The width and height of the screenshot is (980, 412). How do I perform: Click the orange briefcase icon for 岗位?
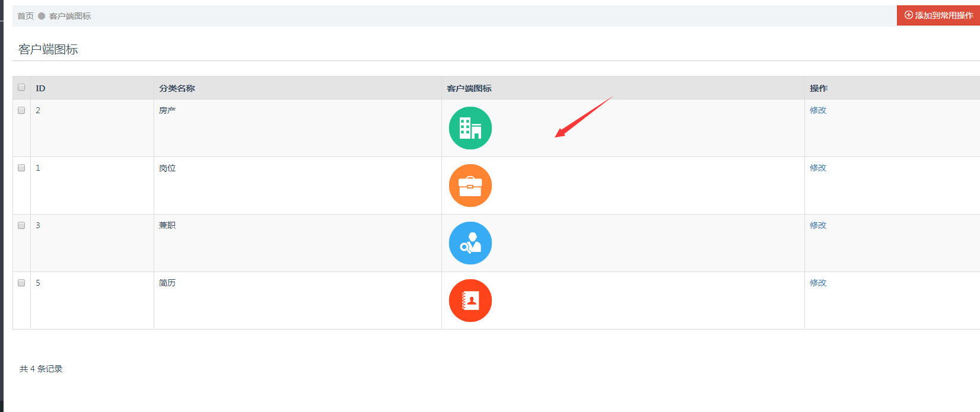click(470, 186)
